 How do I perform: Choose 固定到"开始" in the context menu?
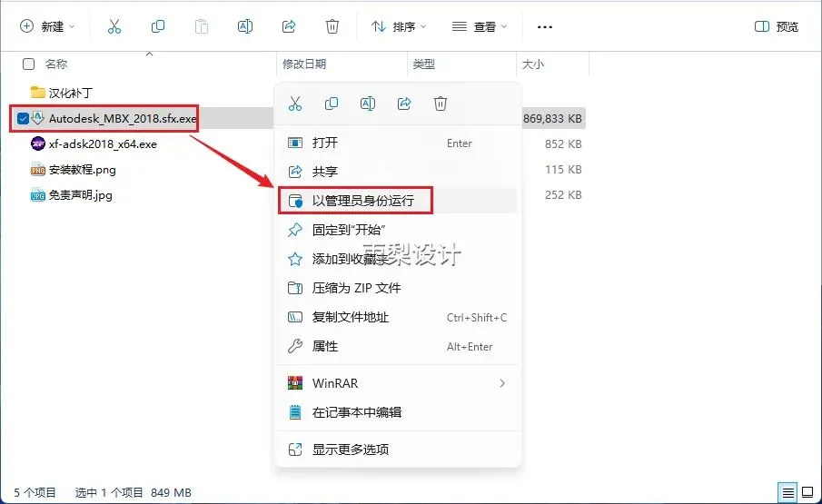pyautogui.click(x=398, y=230)
